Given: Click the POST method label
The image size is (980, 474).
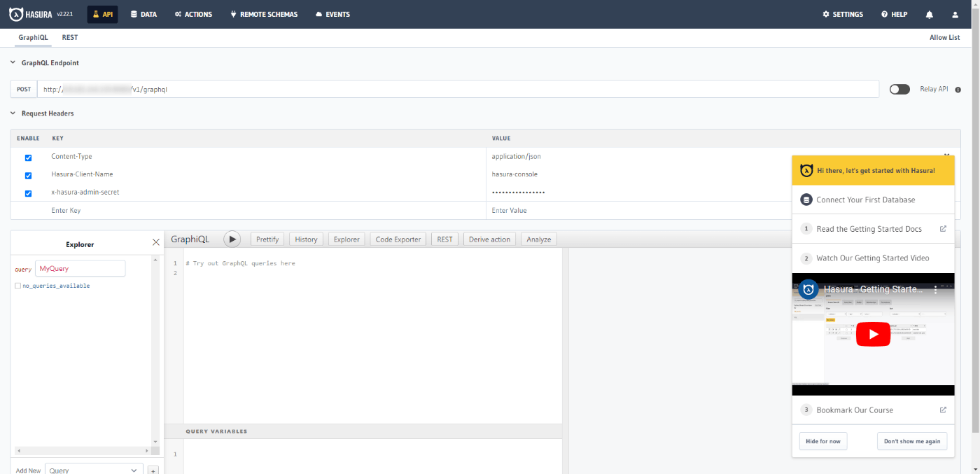Looking at the screenshot, I should 24,89.
